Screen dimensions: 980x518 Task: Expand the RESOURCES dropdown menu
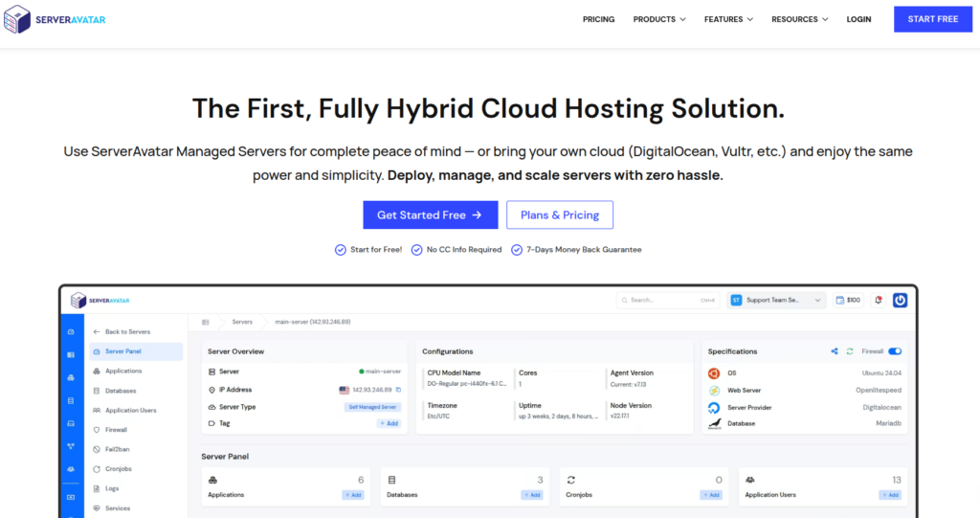pos(799,19)
